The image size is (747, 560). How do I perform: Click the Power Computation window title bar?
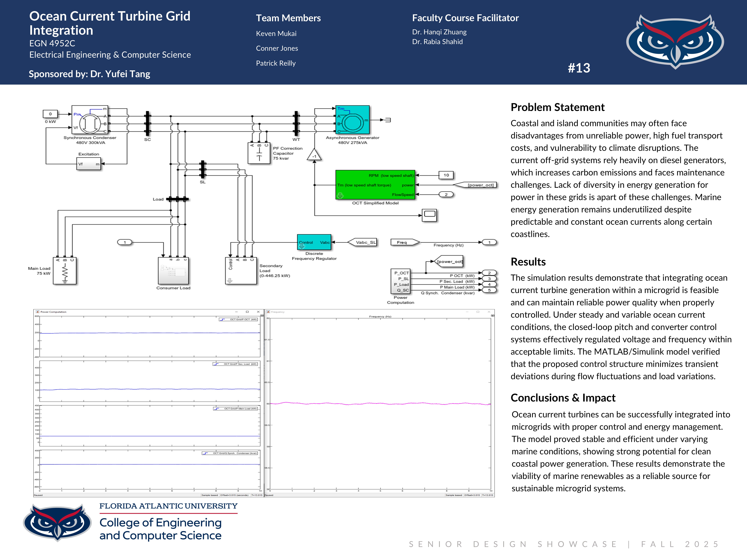tap(135, 312)
